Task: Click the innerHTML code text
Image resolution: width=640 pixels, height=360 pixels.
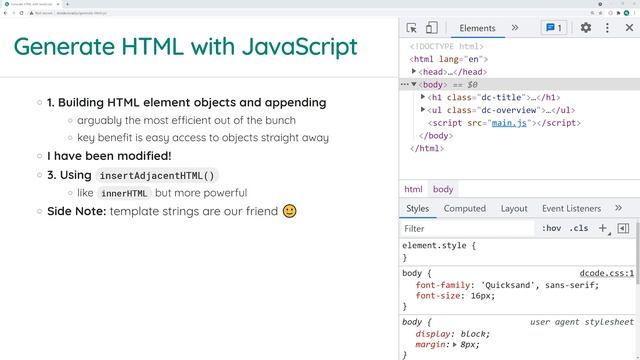Action: [x=124, y=193]
